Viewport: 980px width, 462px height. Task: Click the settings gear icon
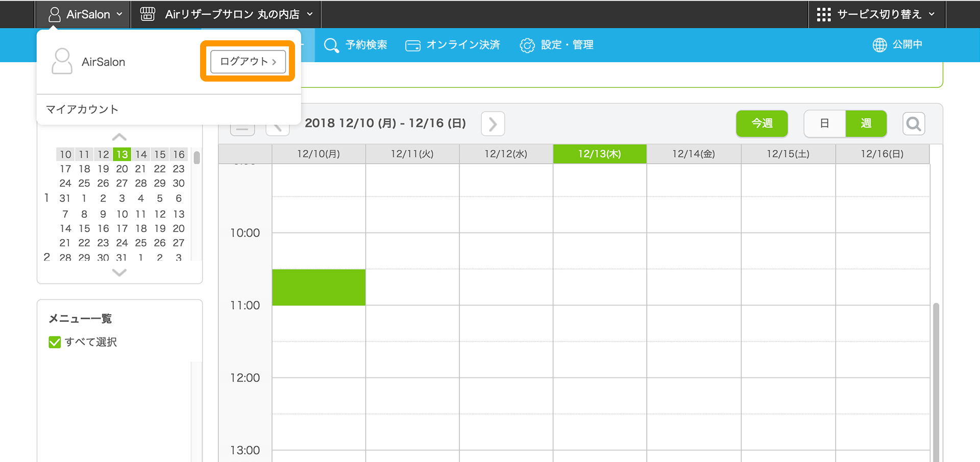click(527, 45)
